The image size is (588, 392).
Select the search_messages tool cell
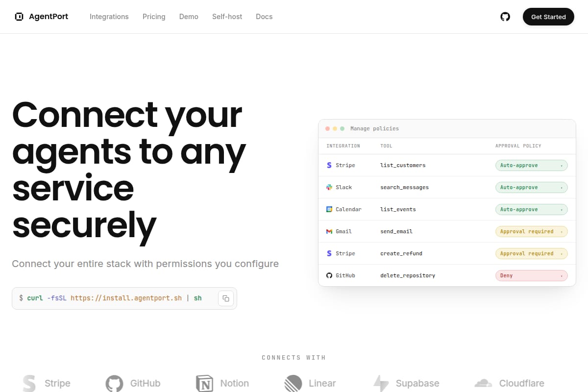(405, 187)
